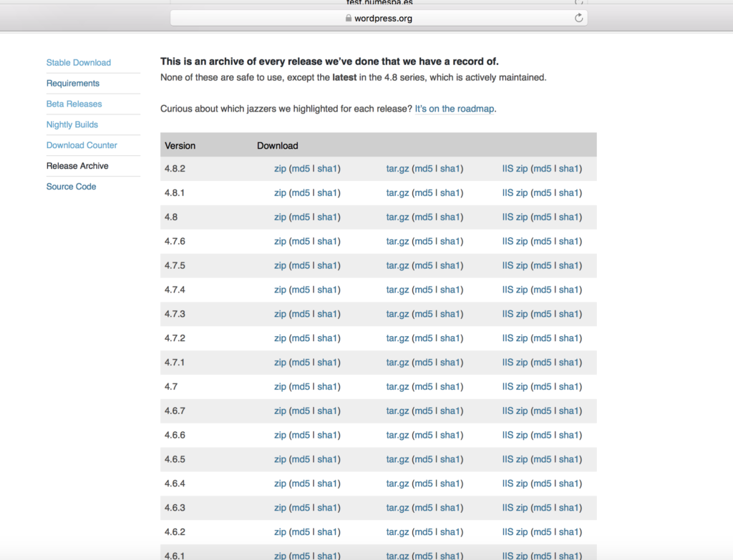
Task: Click the wordpress.org address bar field
Action: 378,18
